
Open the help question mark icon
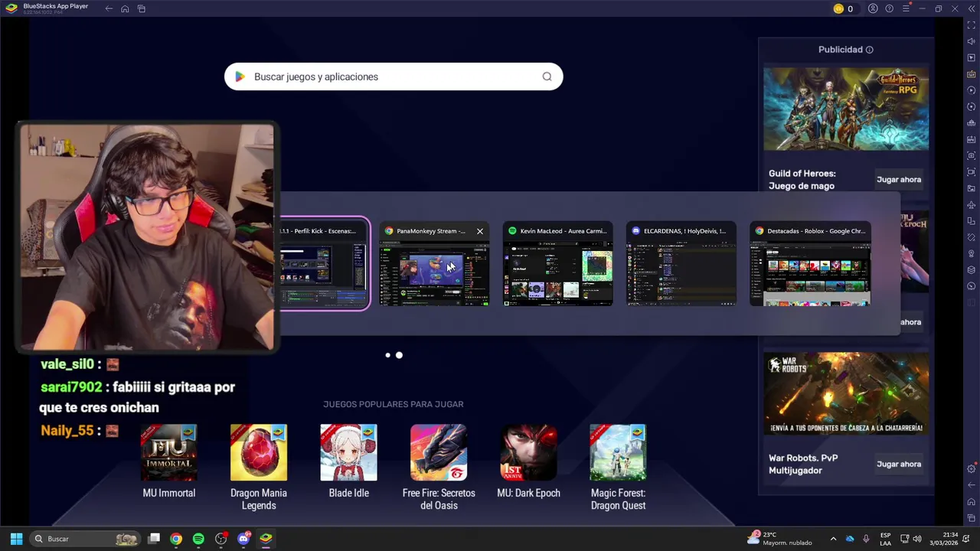(x=889, y=8)
